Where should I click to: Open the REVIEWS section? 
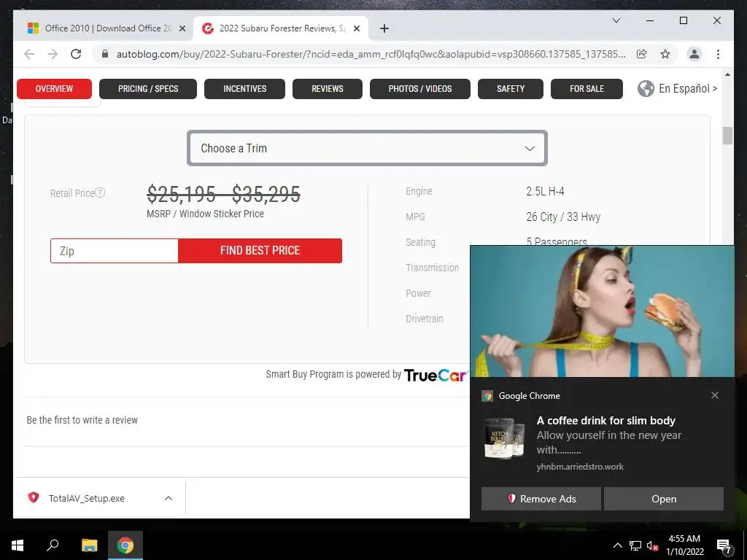click(328, 89)
